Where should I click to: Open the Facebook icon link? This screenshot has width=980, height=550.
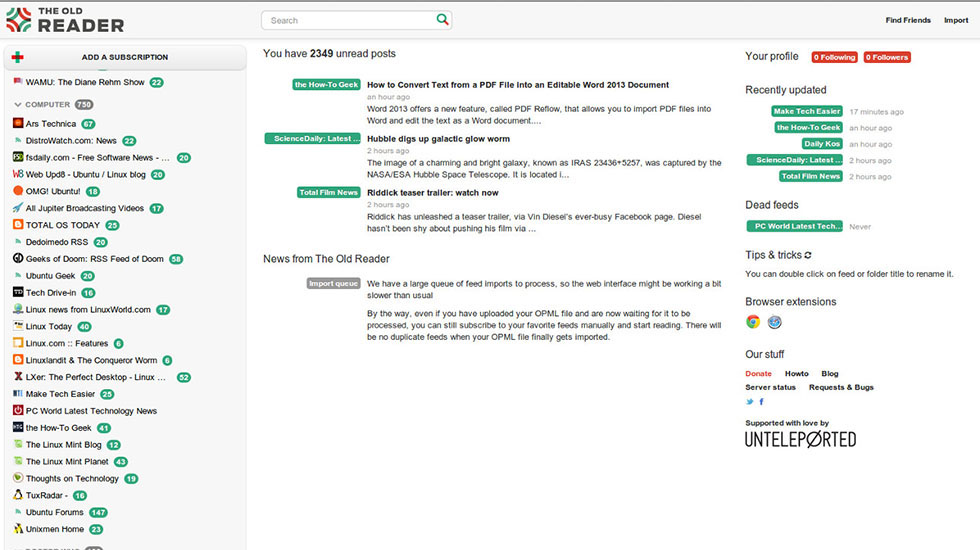pyautogui.click(x=762, y=401)
